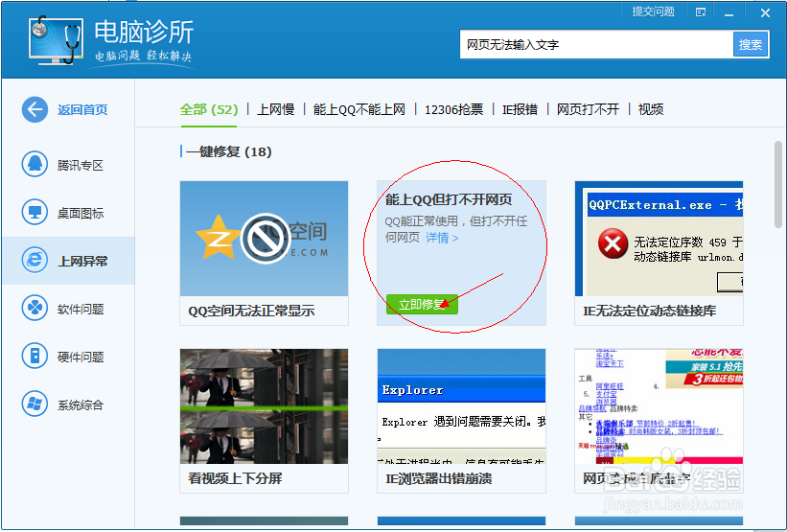Select the 桌面图标 monitor icon
The image size is (787, 532).
pos(35,212)
